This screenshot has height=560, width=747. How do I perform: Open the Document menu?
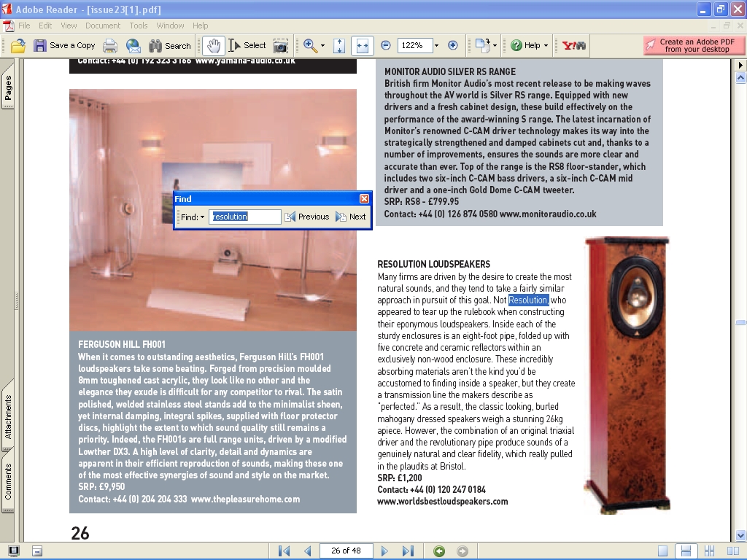(x=103, y=26)
